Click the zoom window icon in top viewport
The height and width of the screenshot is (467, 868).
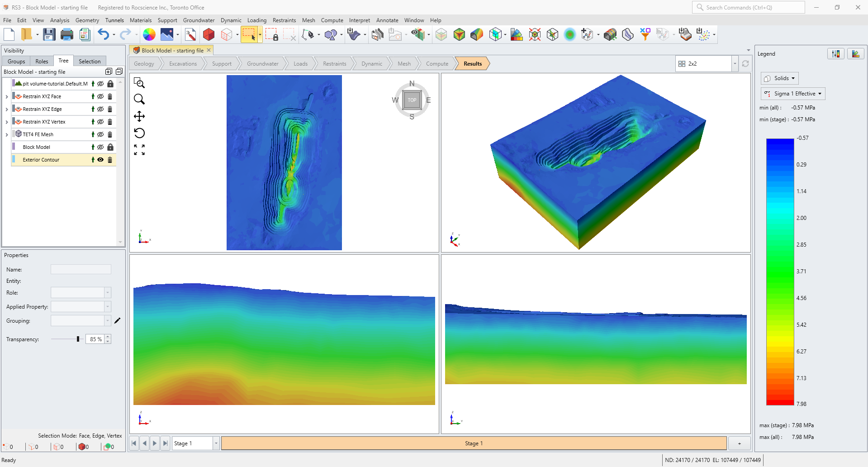[x=139, y=83]
